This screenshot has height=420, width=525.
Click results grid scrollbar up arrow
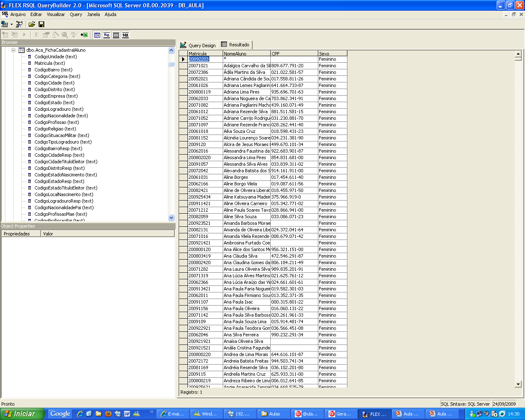coord(518,54)
